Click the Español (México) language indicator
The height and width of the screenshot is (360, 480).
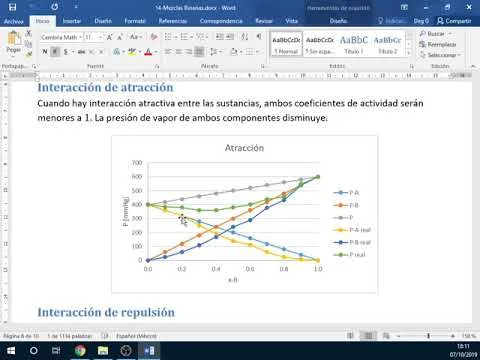click(136, 336)
